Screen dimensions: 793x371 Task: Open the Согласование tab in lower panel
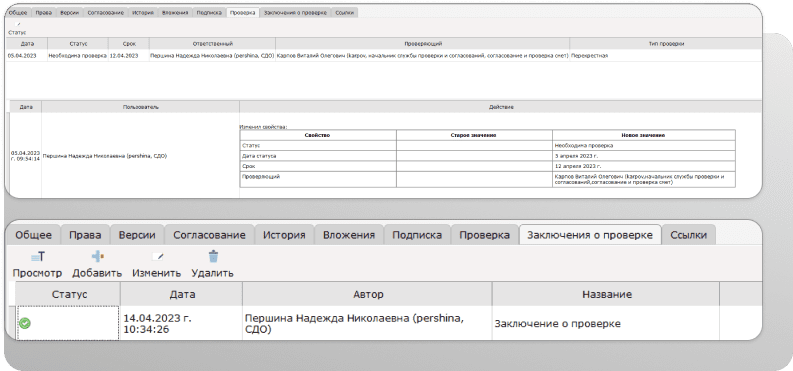[209, 235]
